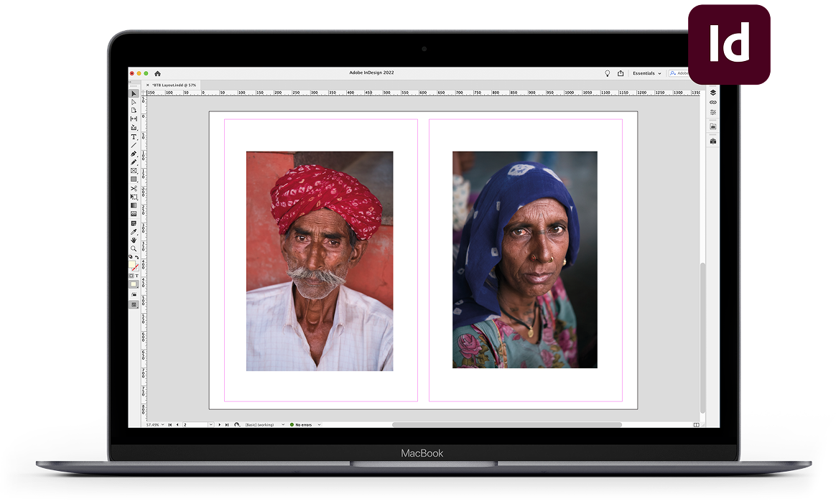This screenshot has height=504, width=836.
Task: Toggle the screen mode button in toolbox
Action: click(x=134, y=304)
